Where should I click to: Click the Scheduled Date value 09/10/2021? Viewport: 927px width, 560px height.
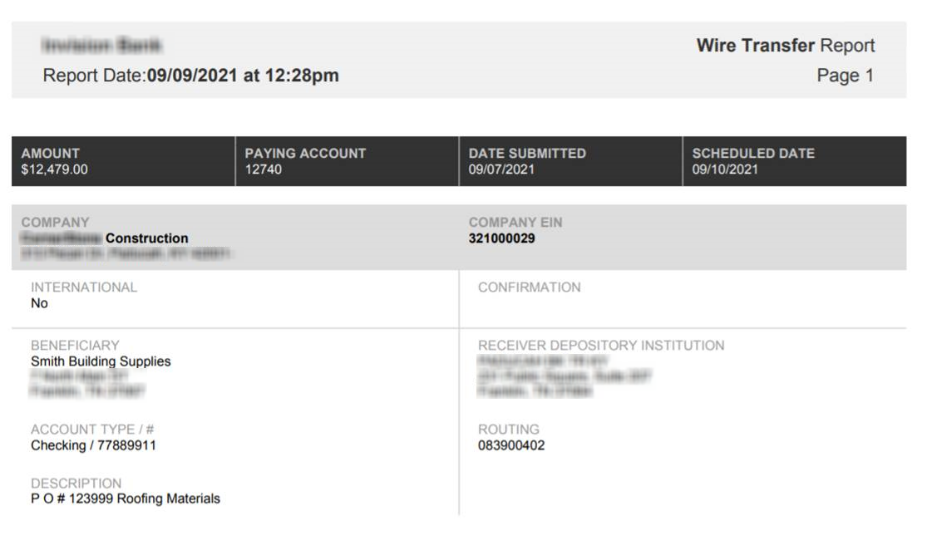tap(725, 169)
